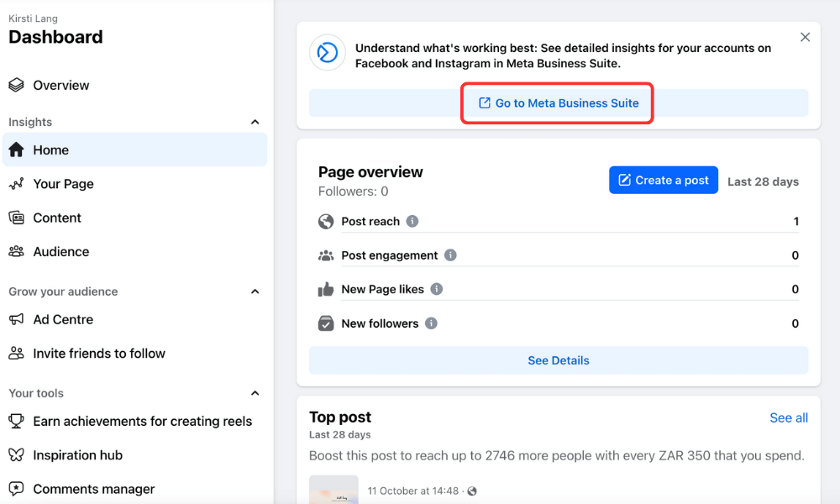Image resolution: width=840 pixels, height=504 pixels.
Task: Click the Create a post button
Action: tap(664, 180)
